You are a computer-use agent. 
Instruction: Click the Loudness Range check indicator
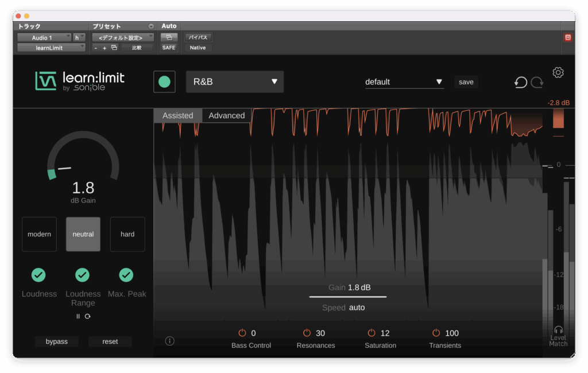point(83,275)
